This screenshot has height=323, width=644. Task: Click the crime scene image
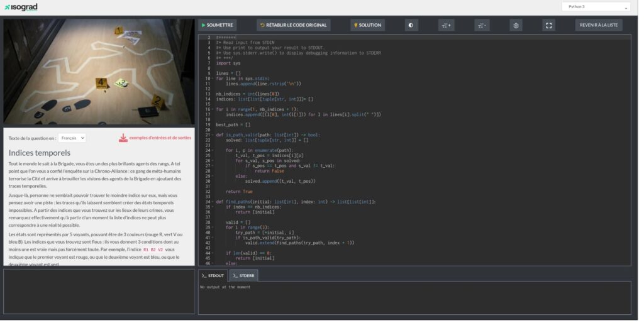pos(99,72)
